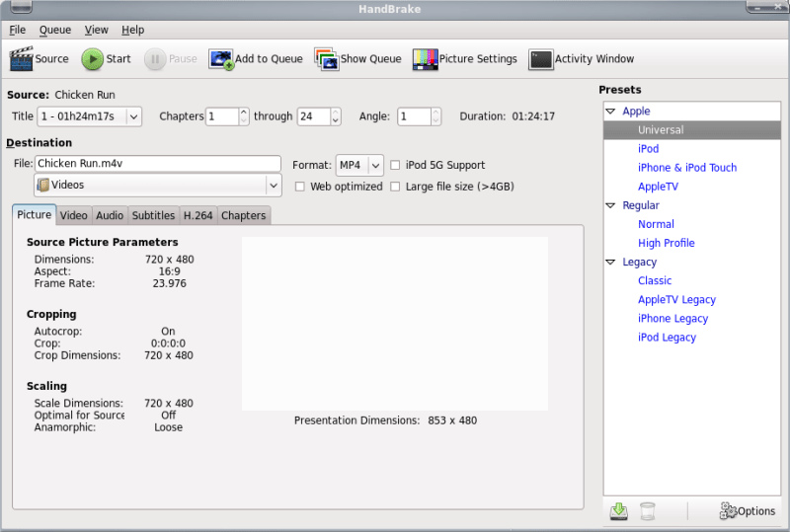Toggle the Web optimized checkbox
Image resolution: width=790 pixels, height=532 pixels.
point(300,187)
